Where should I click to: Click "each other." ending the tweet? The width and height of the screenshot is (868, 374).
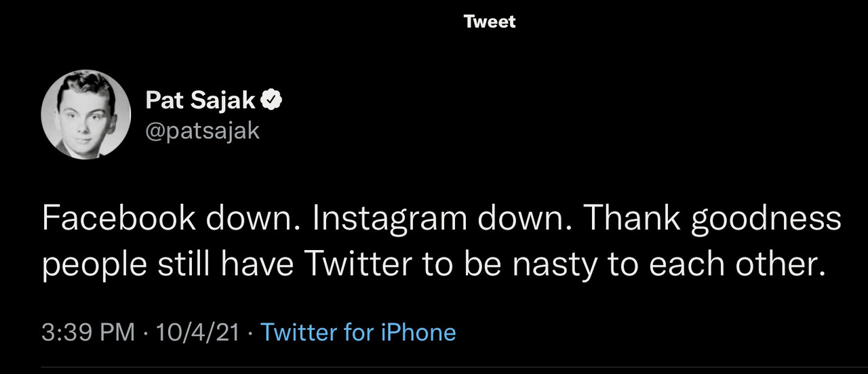click(x=739, y=264)
